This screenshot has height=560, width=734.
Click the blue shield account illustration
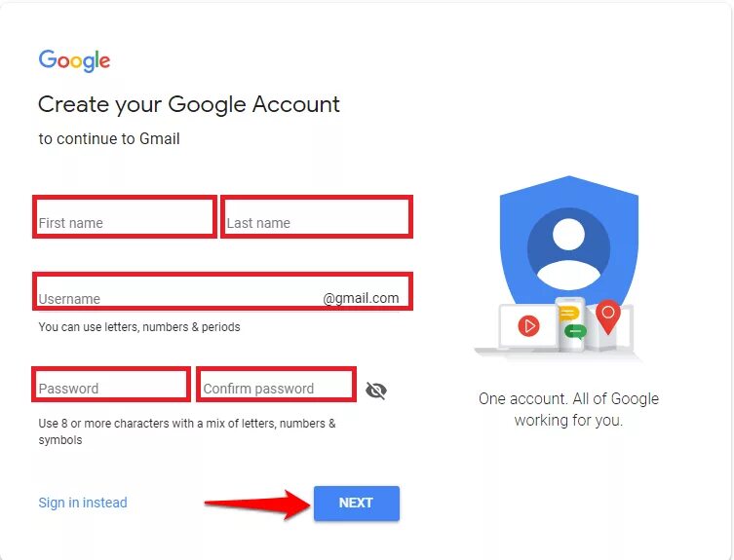[x=568, y=243]
